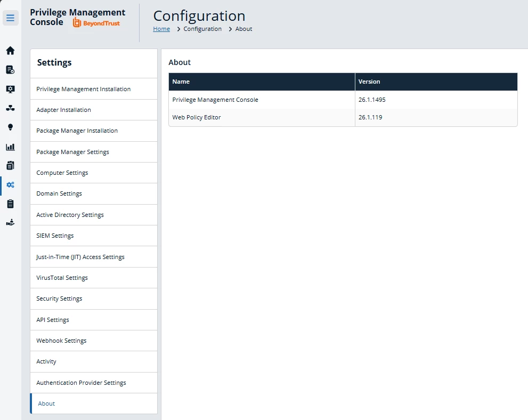Click the Version column header
The height and width of the screenshot is (420, 528).
click(436, 82)
